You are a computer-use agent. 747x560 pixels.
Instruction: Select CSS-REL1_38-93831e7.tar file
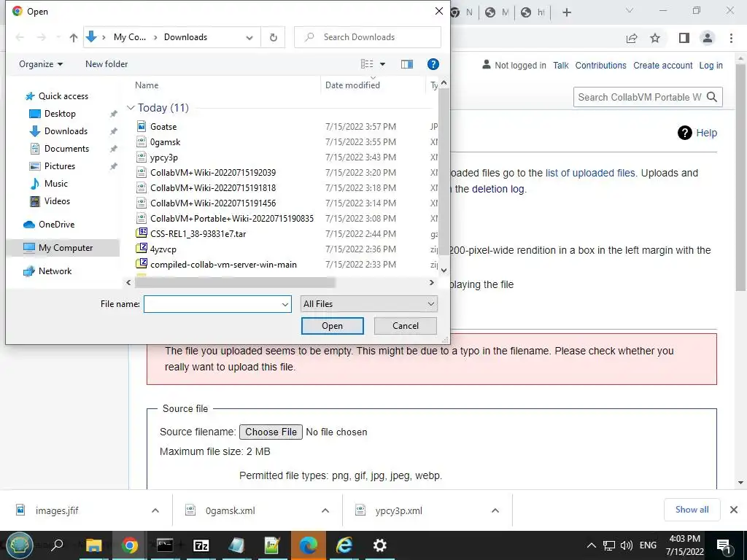tap(198, 234)
